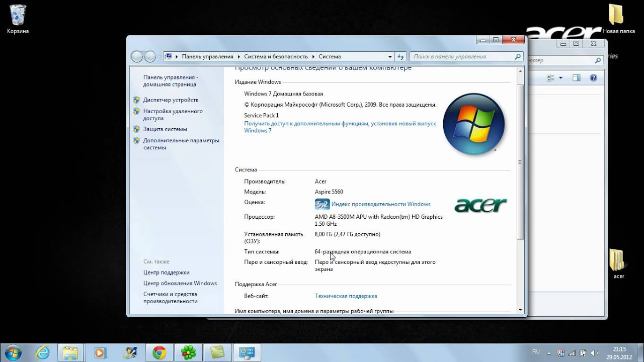Click the network signal tray icon

pos(572,353)
